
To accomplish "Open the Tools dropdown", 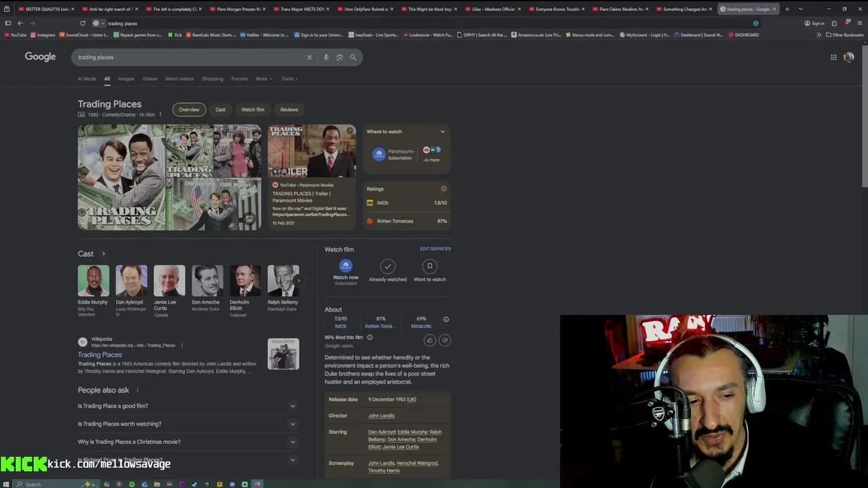I will (x=289, y=79).
